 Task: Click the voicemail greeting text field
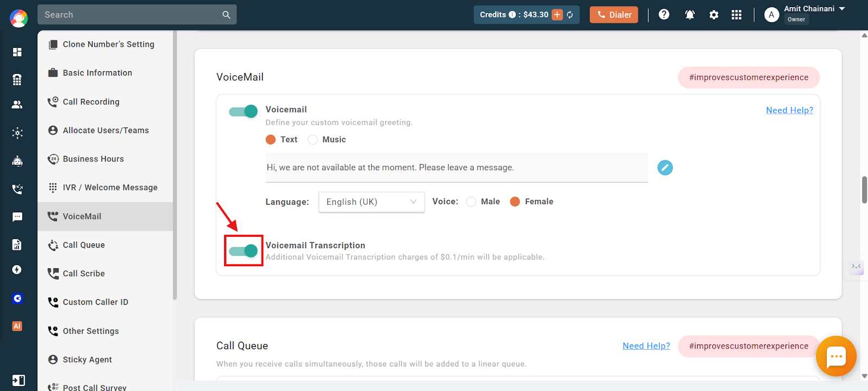457,168
